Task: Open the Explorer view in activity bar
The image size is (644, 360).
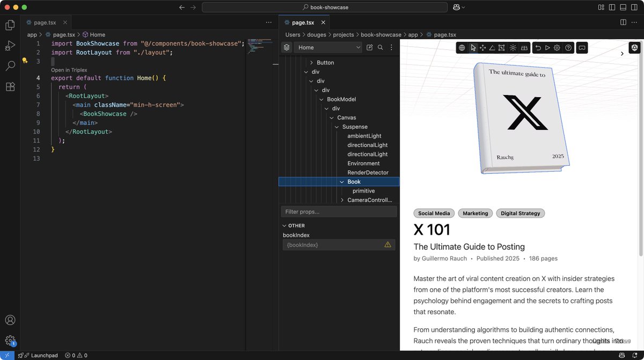Action: [x=10, y=25]
